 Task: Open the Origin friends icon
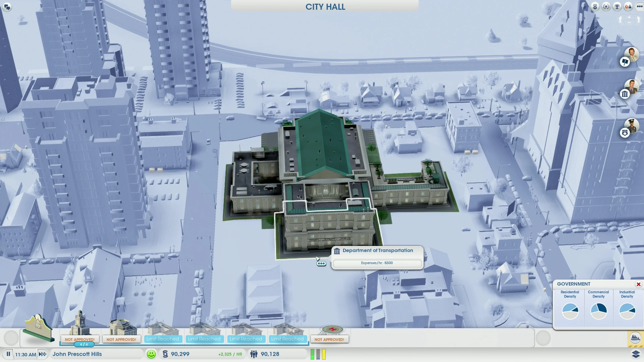click(628, 7)
